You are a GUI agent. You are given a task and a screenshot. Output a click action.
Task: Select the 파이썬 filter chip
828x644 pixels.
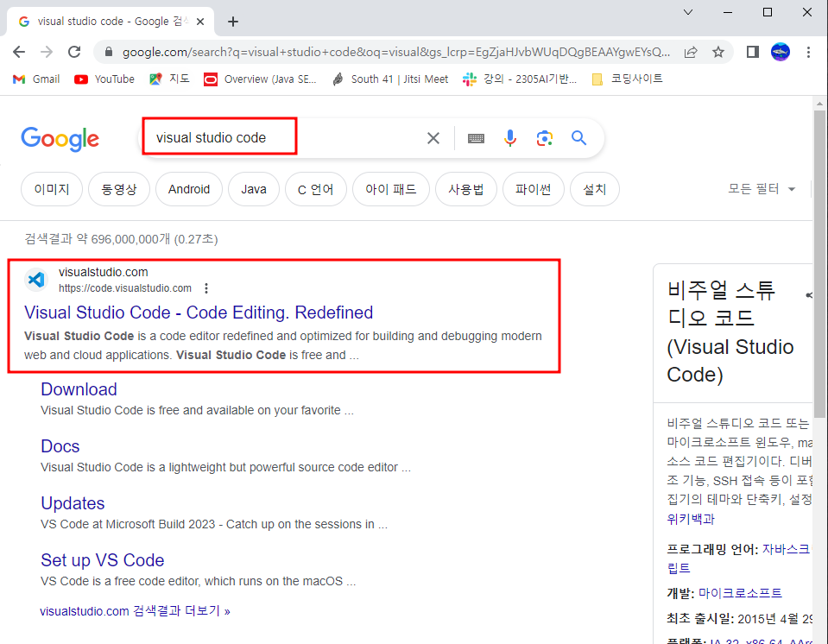[534, 189]
